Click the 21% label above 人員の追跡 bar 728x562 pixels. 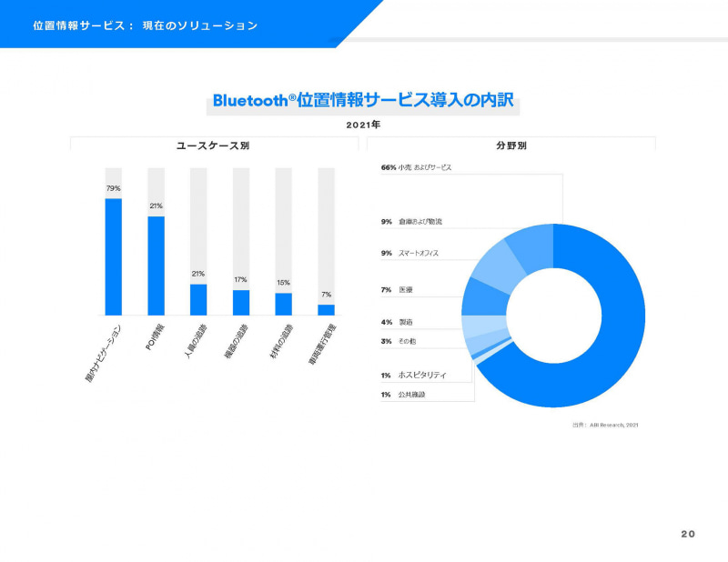pos(198,274)
